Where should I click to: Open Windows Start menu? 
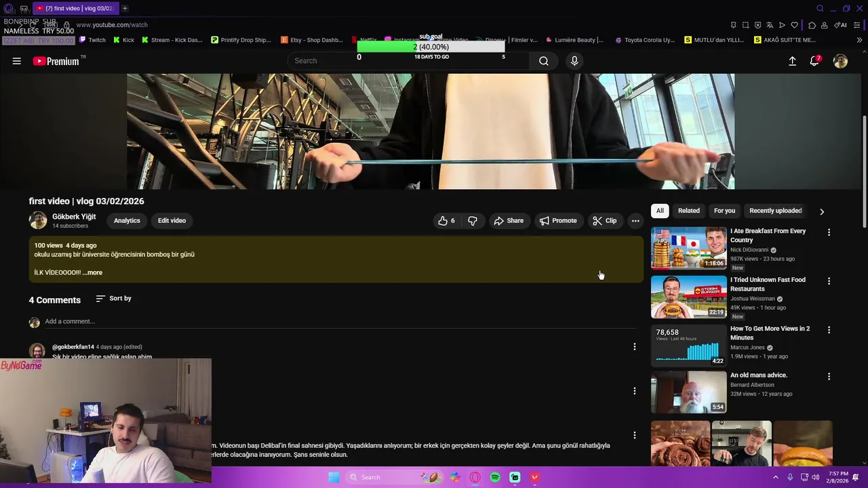coord(334,477)
